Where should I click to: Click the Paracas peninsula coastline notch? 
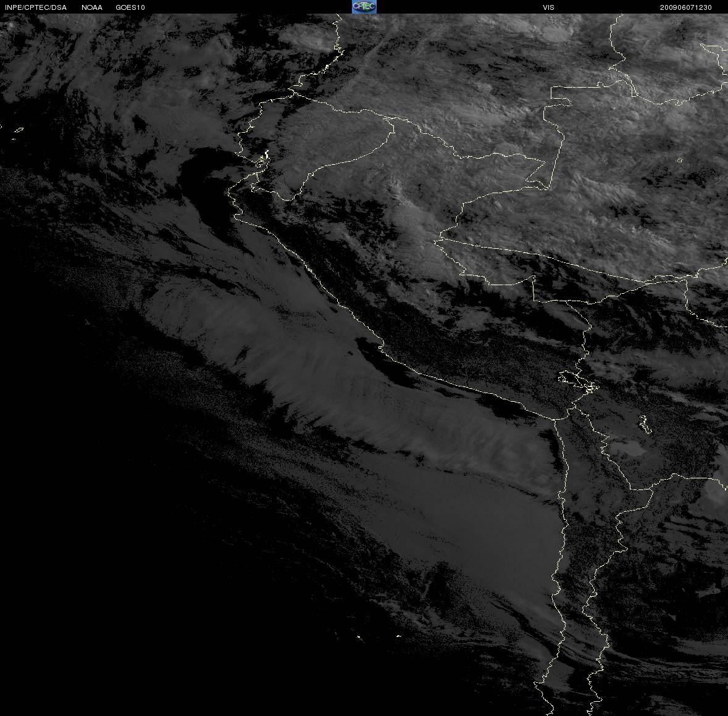[382, 347]
